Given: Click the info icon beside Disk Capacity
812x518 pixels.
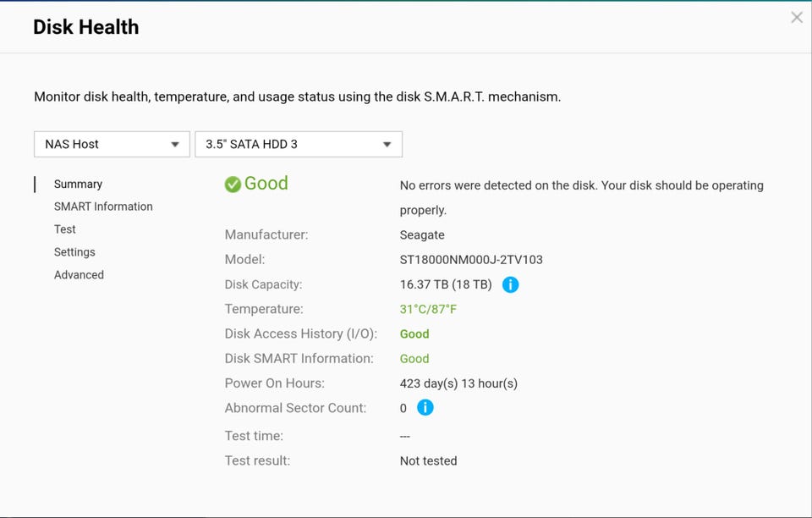Looking at the screenshot, I should click(x=510, y=284).
